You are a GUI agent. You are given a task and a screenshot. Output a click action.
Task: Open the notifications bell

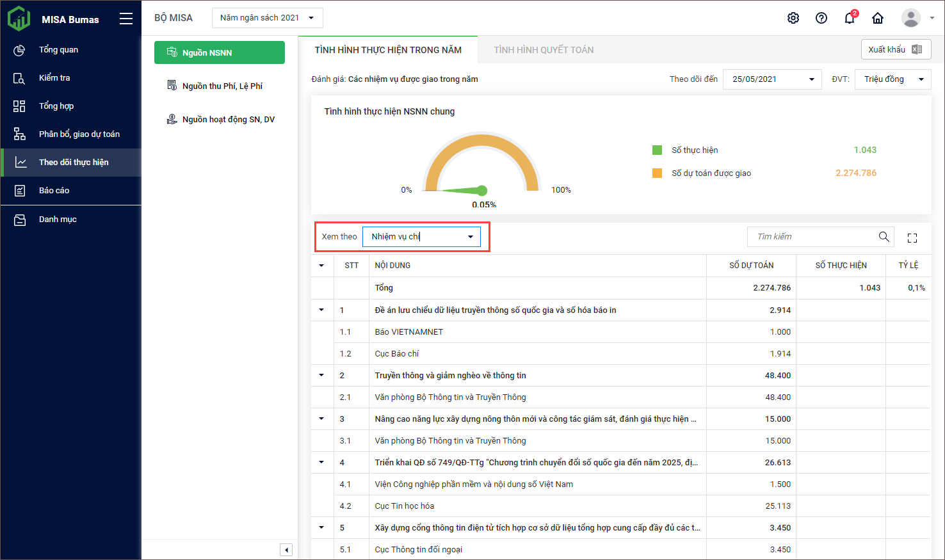tap(850, 18)
